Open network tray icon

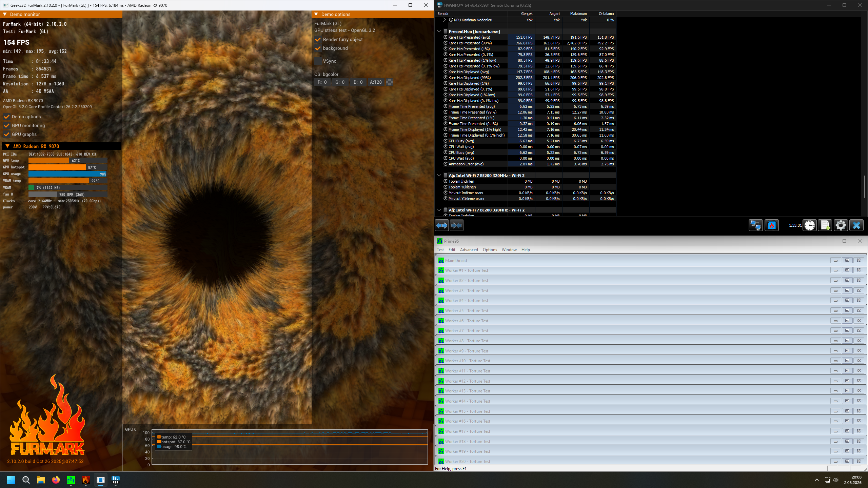coord(827,480)
